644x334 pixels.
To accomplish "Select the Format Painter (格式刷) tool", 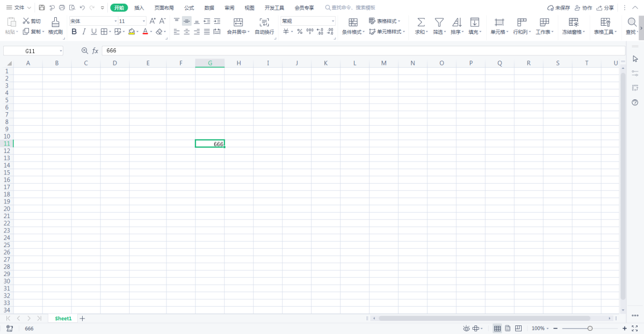I will click(55, 26).
